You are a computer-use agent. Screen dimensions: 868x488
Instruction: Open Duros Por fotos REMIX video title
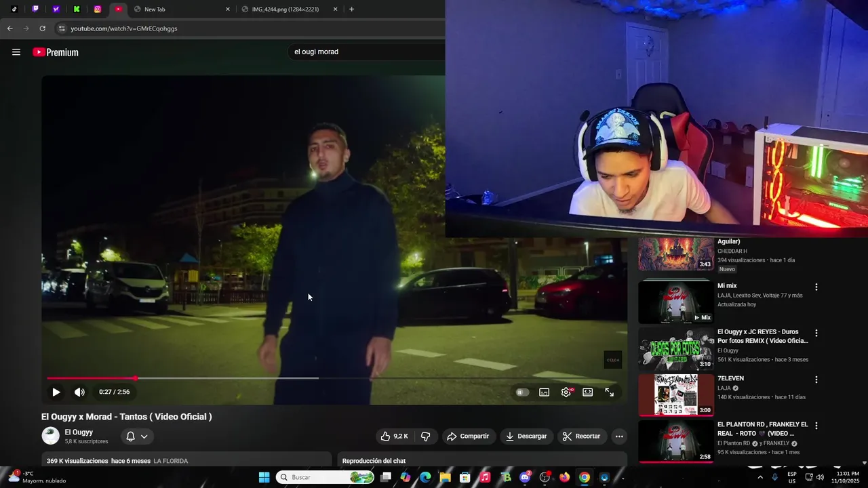(x=763, y=336)
